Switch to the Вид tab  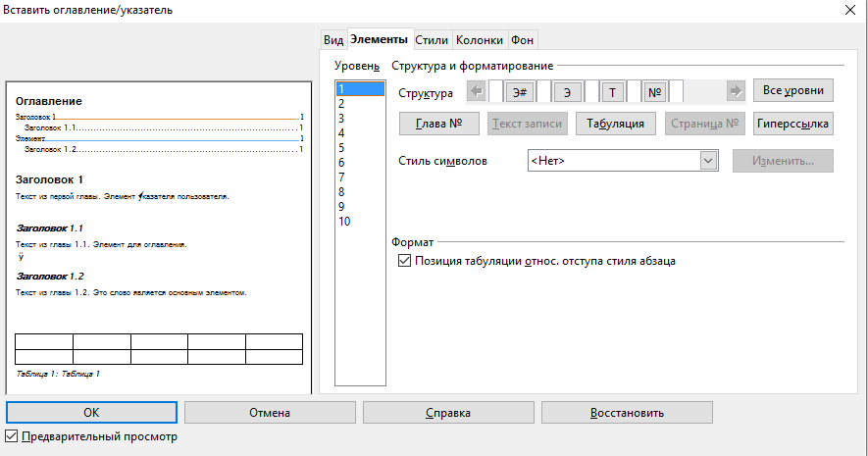[x=333, y=40]
